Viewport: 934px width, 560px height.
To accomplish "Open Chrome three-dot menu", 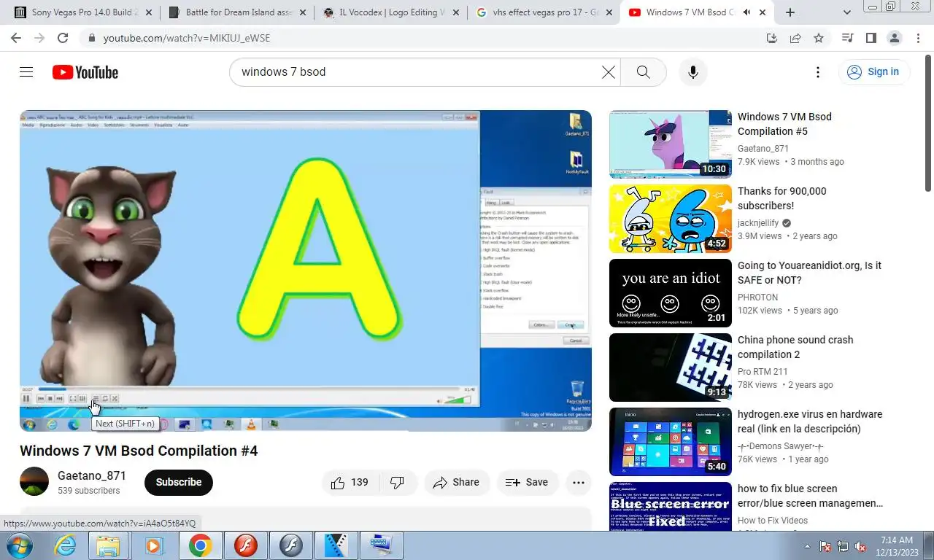I will click(x=917, y=38).
